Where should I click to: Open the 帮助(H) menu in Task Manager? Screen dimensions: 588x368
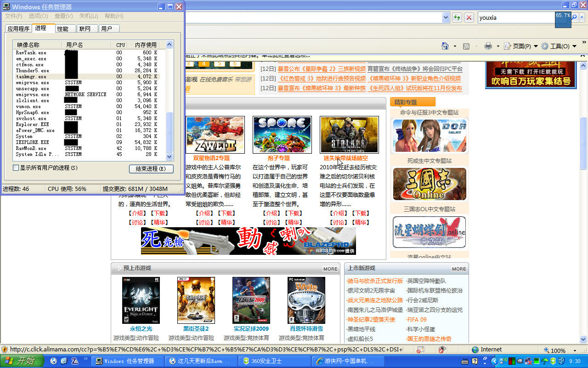(113, 16)
